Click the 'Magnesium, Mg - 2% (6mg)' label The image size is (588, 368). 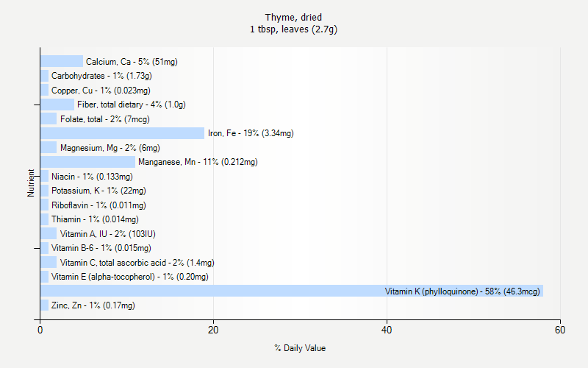click(x=110, y=148)
